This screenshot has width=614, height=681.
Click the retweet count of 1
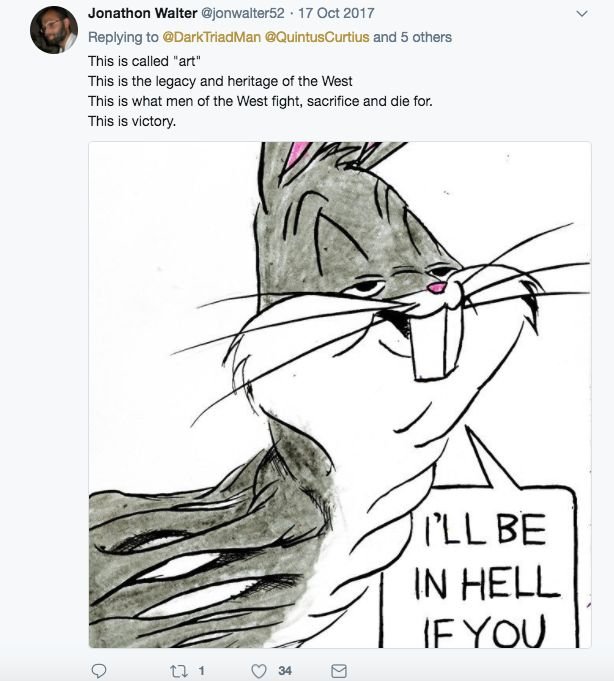click(201, 670)
